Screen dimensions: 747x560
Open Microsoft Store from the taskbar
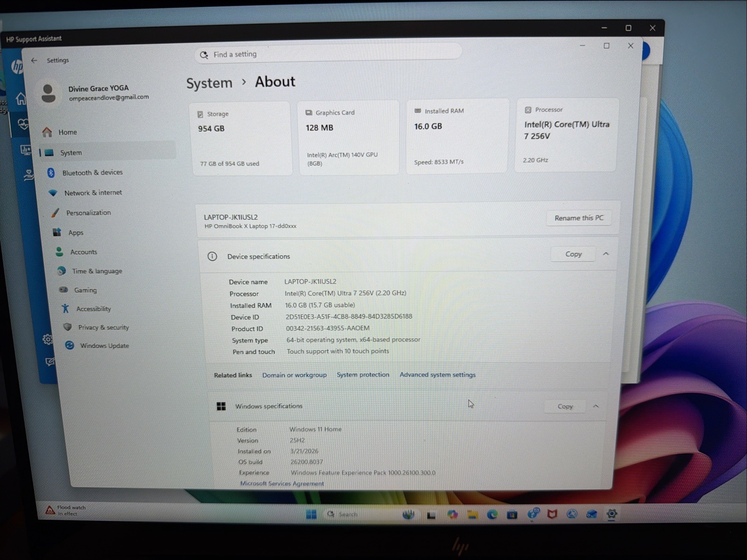coord(512,515)
